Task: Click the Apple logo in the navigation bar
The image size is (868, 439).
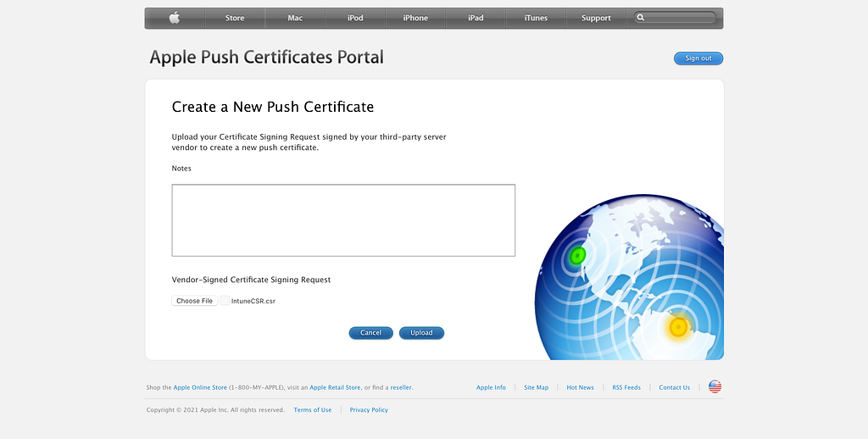Action: click(x=175, y=18)
